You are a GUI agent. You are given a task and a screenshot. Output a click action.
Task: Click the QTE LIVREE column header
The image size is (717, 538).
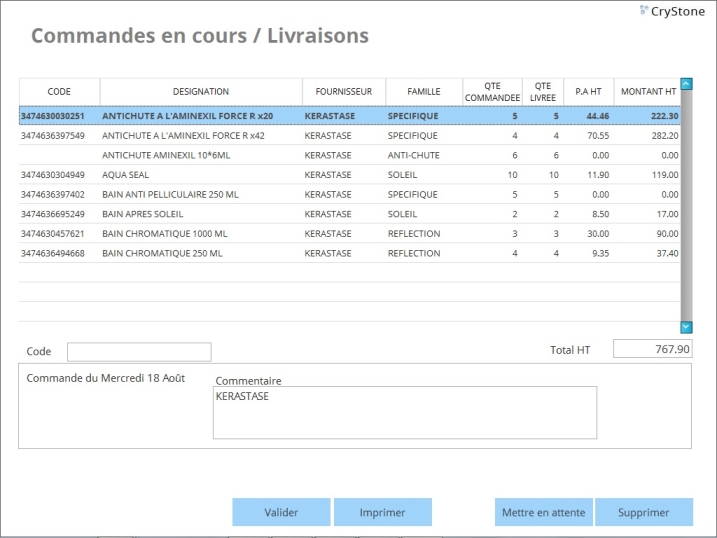click(x=543, y=91)
